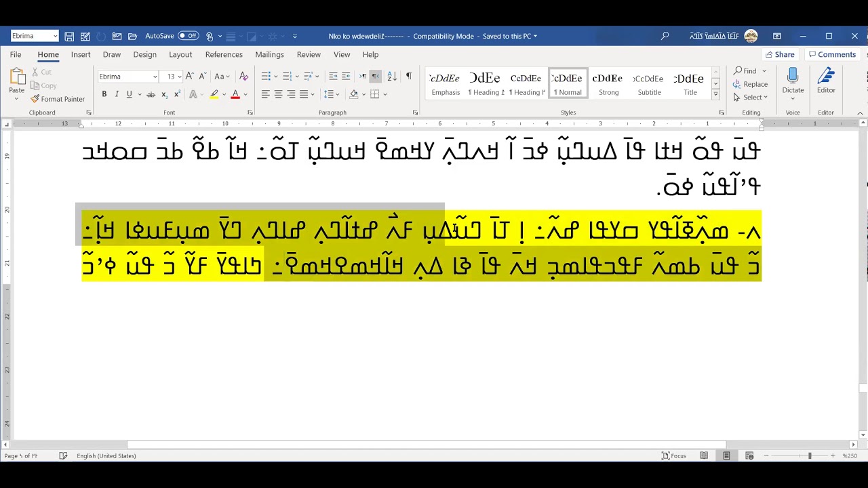Center-align the paragraph
Screen dimensions: 868x488
click(x=278, y=94)
